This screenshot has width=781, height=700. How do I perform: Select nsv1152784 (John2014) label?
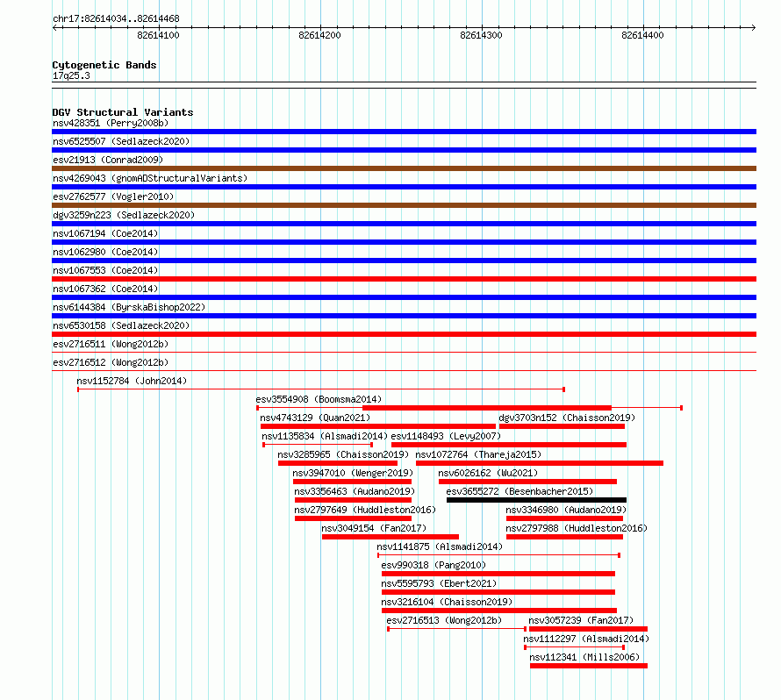(132, 381)
